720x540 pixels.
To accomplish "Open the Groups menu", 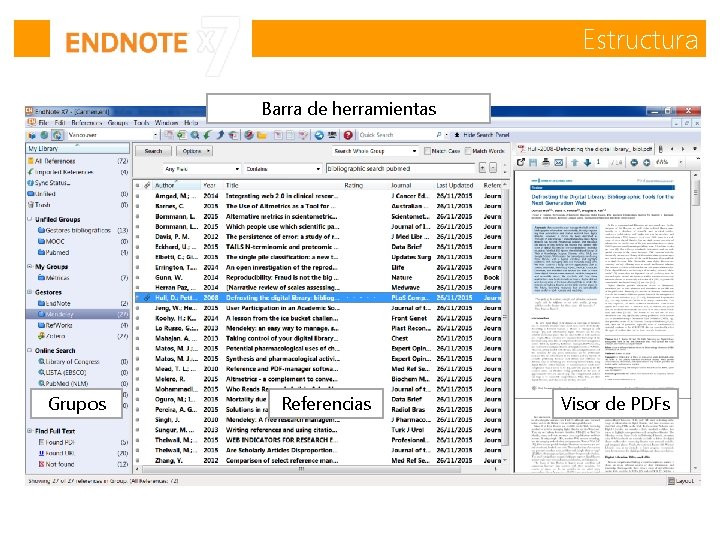I will tap(118, 123).
